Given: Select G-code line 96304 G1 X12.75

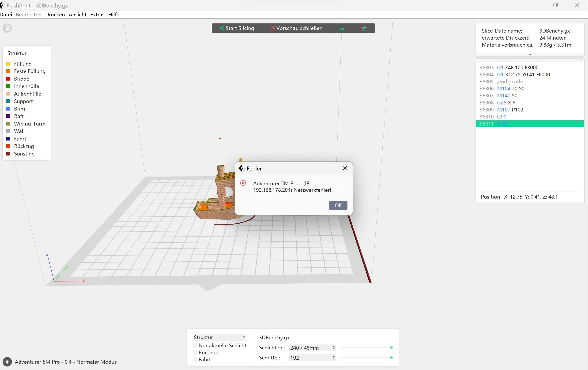Looking at the screenshot, I should (x=530, y=75).
